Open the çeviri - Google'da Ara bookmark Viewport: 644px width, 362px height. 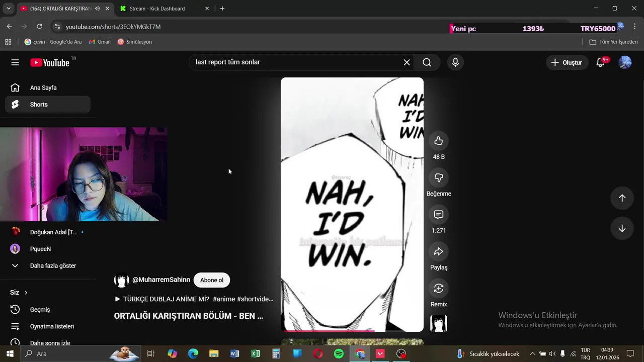click(53, 42)
